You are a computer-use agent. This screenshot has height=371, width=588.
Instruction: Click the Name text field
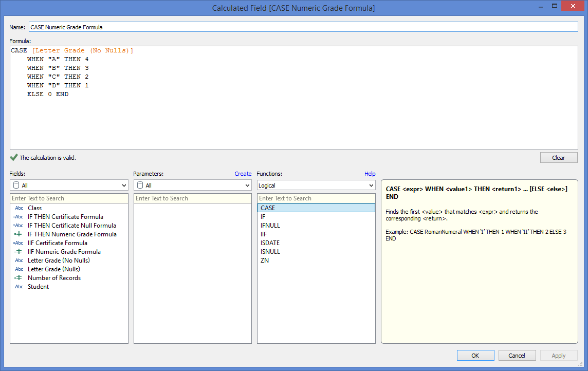[303, 27]
